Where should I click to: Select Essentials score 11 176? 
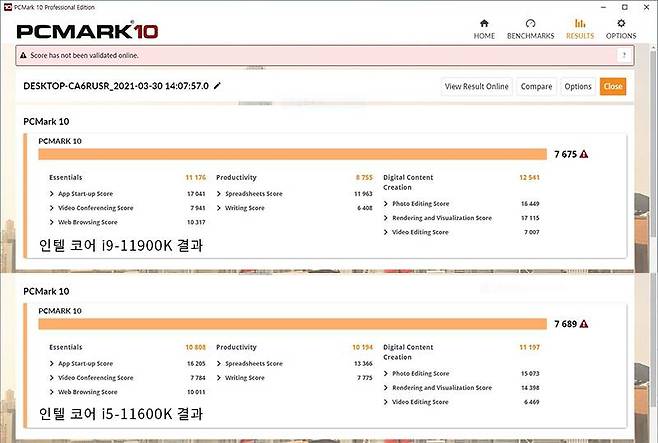point(196,177)
